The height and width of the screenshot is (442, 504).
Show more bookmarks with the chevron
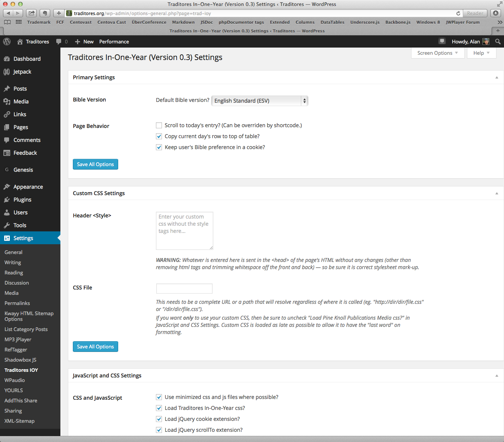click(500, 22)
